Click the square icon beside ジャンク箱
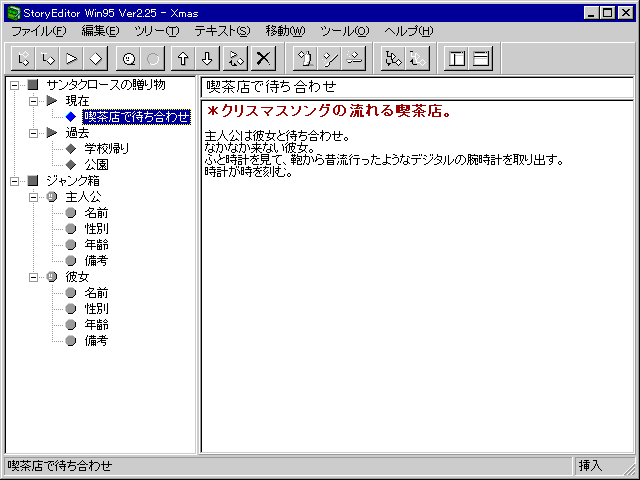640x480 pixels. (33, 180)
